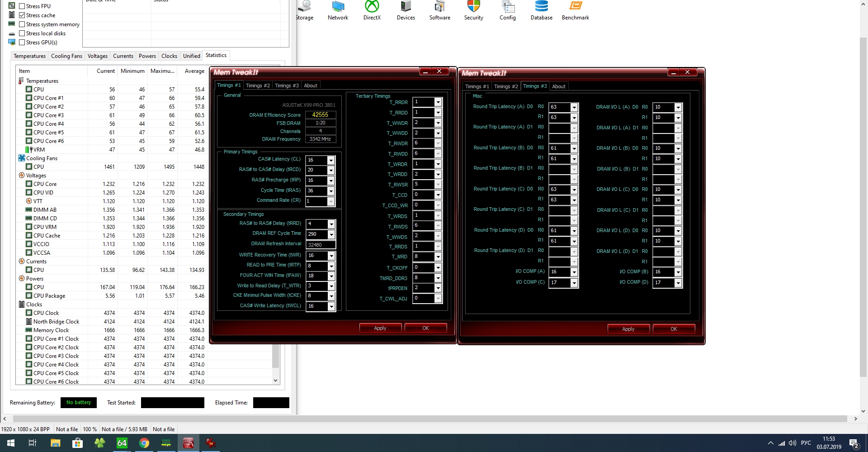Open Google Chrome from the taskbar
Viewport: 868px width, 452px height.
click(x=144, y=443)
